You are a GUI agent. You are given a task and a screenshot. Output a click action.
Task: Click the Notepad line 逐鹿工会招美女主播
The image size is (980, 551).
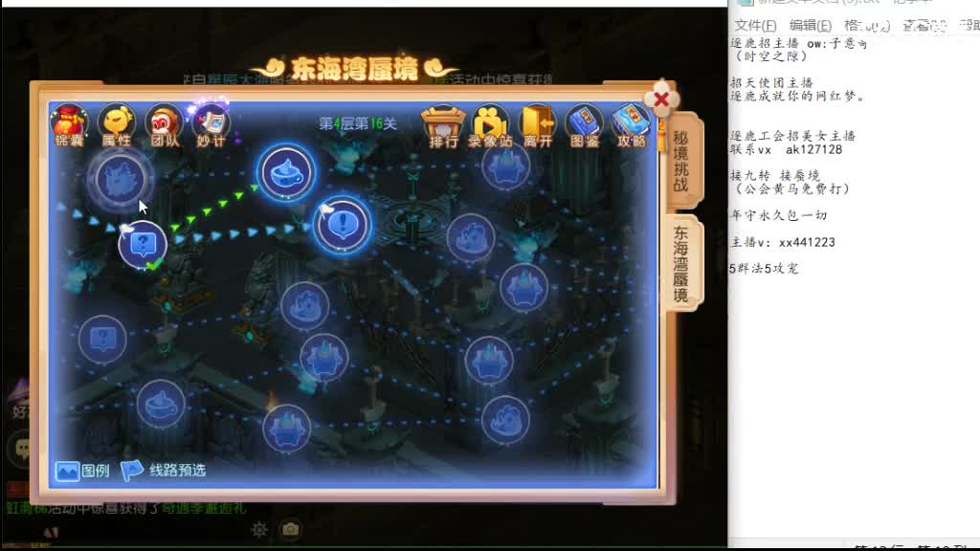(792, 136)
